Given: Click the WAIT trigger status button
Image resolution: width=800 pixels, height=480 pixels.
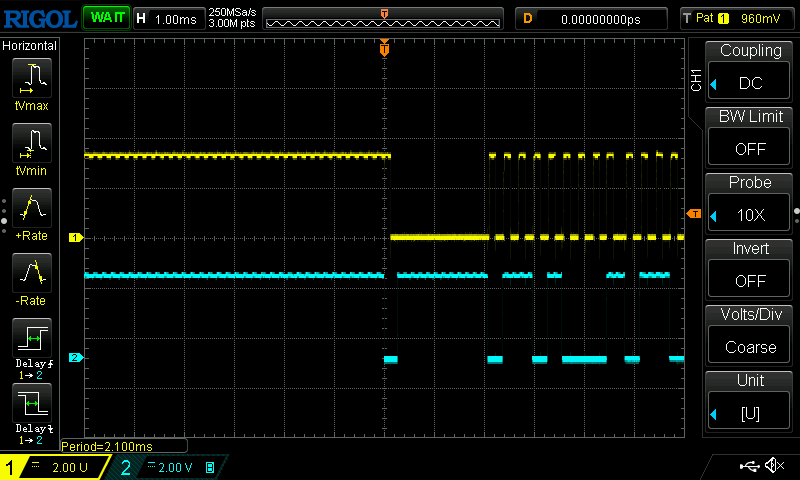Looking at the screenshot, I should (105, 18).
